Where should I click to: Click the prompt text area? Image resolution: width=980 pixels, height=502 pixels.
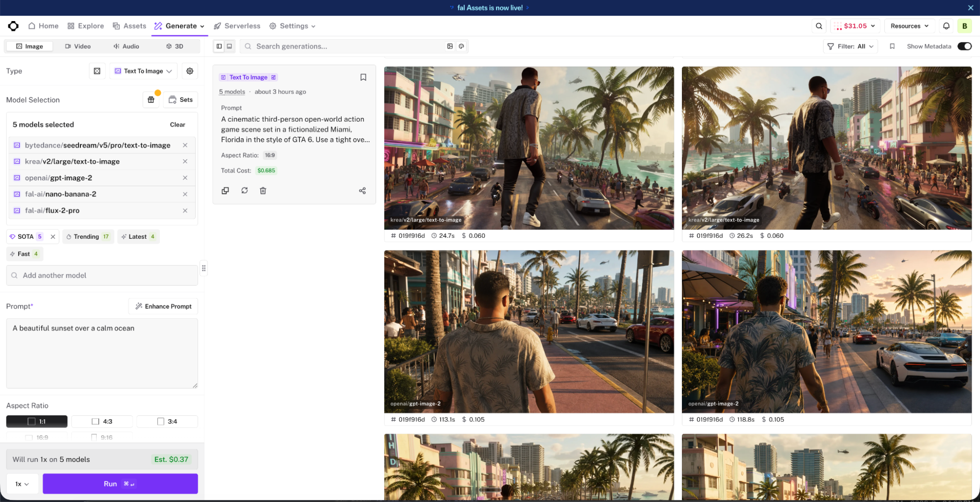(x=102, y=353)
